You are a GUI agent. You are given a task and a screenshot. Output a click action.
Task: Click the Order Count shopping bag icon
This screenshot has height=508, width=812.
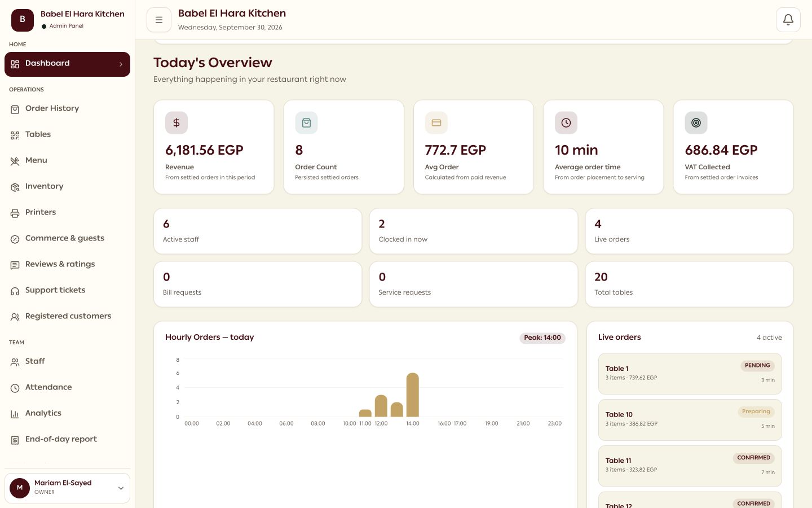point(306,122)
